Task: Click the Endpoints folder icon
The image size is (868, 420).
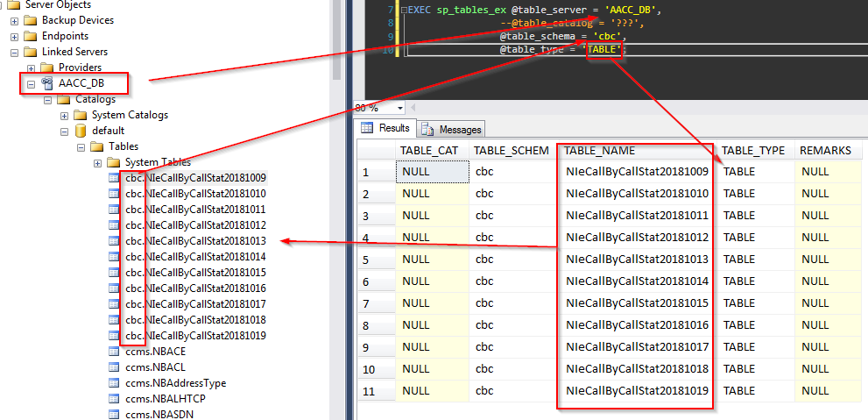Action: coord(32,36)
